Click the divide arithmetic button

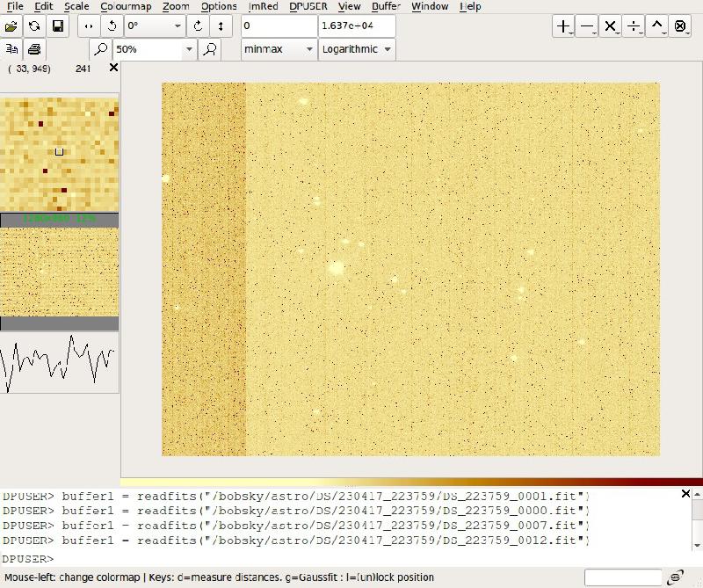pos(634,26)
